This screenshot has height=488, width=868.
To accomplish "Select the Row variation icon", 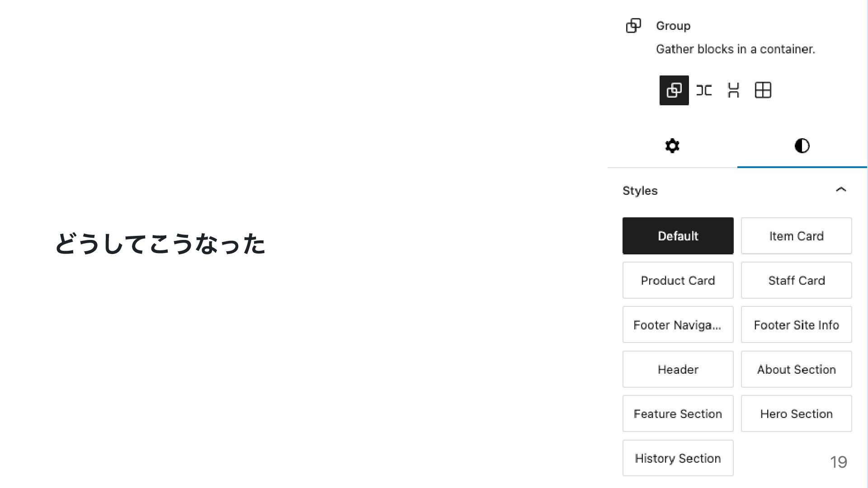I will click(704, 90).
